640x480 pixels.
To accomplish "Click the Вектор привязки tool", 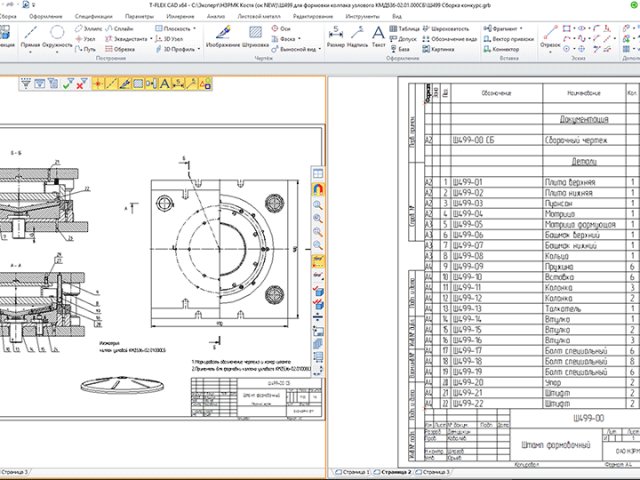I will pos(509,39).
